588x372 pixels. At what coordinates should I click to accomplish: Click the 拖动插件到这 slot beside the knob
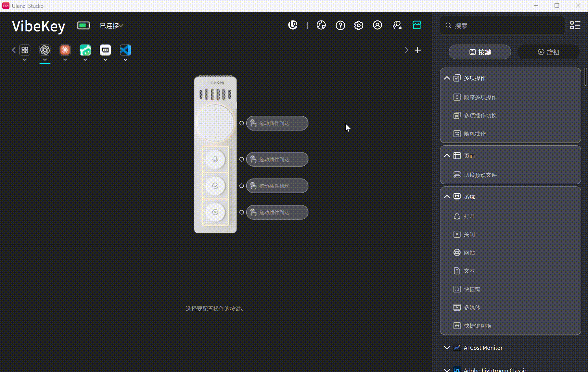277,123
